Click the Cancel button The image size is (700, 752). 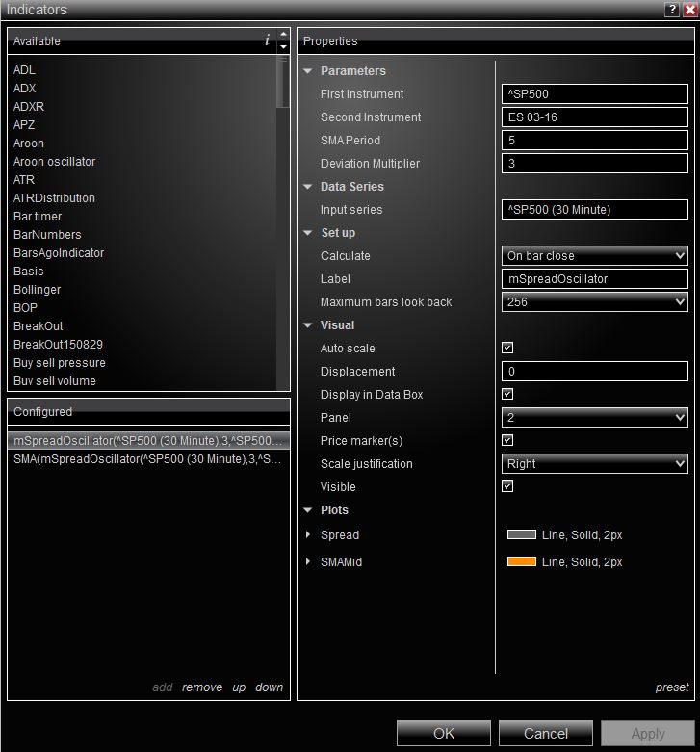pos(546,734)
